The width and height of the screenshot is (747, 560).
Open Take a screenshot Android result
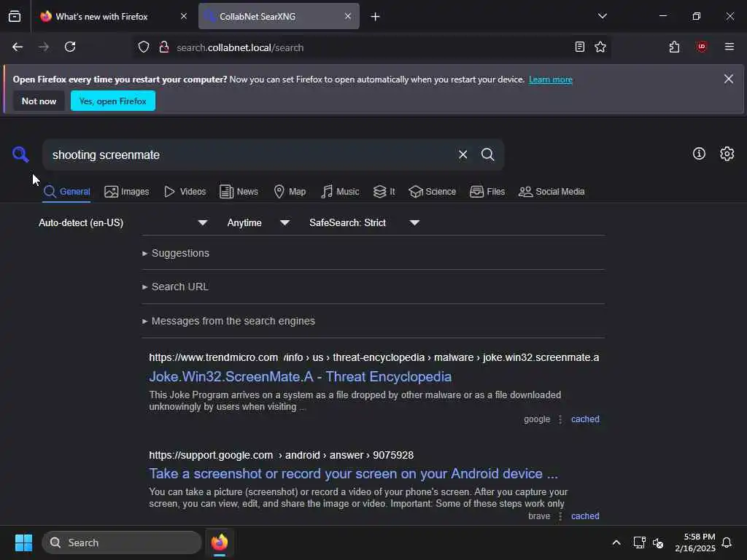pyautogui.click(x=353, y=473)
